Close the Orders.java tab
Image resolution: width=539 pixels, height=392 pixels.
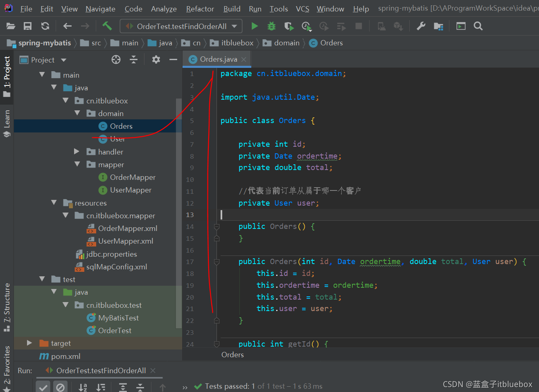point(244,60)
